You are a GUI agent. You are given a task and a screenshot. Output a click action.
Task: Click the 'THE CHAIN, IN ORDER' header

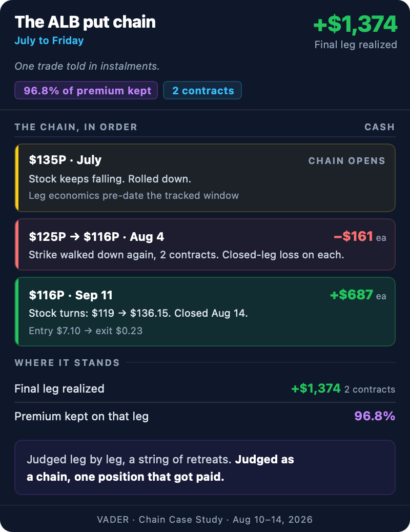(x=76, y=127)
